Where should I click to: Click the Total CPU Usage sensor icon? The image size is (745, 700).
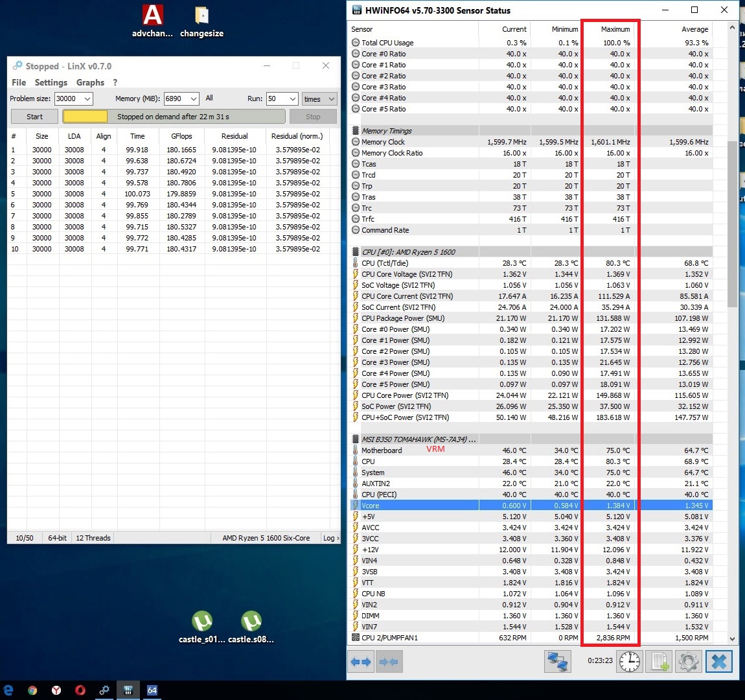click(356, 42)
